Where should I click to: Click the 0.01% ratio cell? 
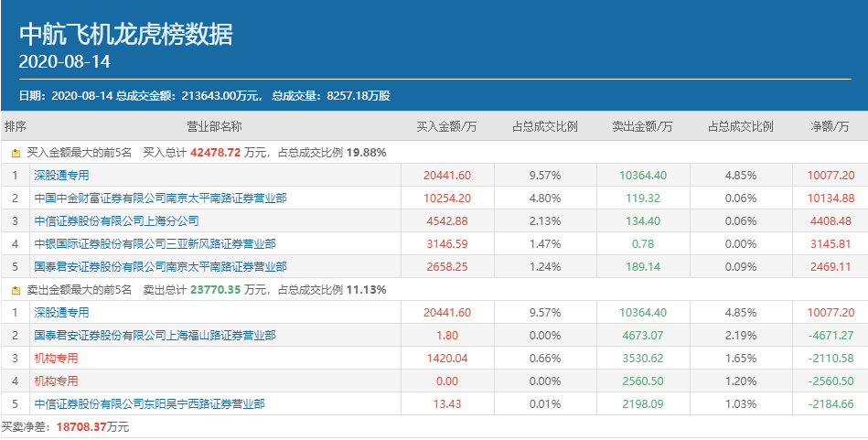545,404
